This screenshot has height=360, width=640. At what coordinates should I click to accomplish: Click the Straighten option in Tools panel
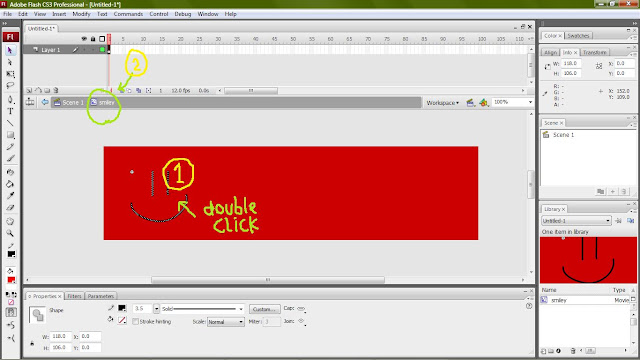point(11,338)
